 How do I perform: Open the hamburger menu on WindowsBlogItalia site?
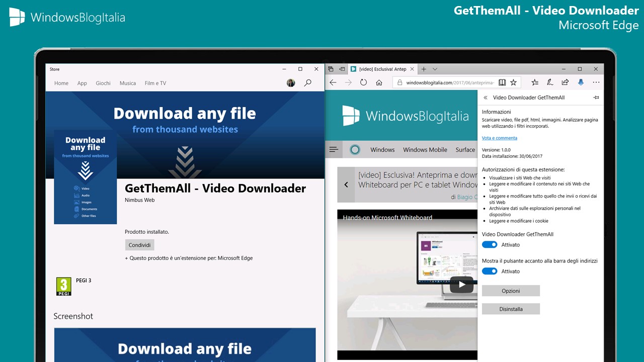pyautogui.click(x=334, y=149)
